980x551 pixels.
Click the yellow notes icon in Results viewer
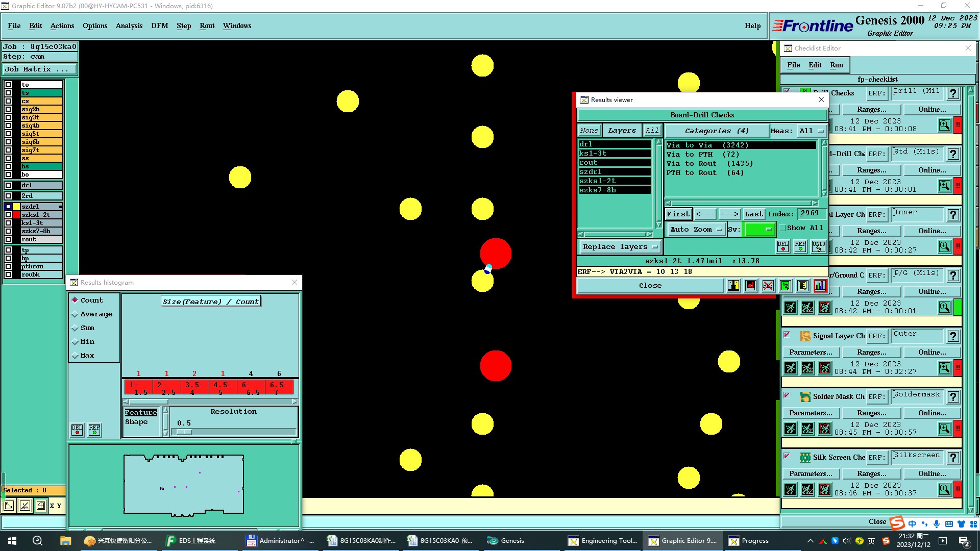click(803, 286)
